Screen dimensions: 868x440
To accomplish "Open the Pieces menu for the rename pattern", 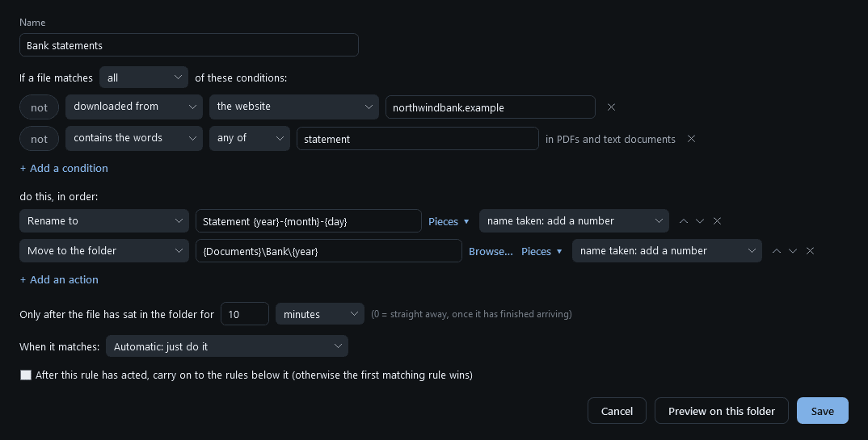I will [449, 222].
